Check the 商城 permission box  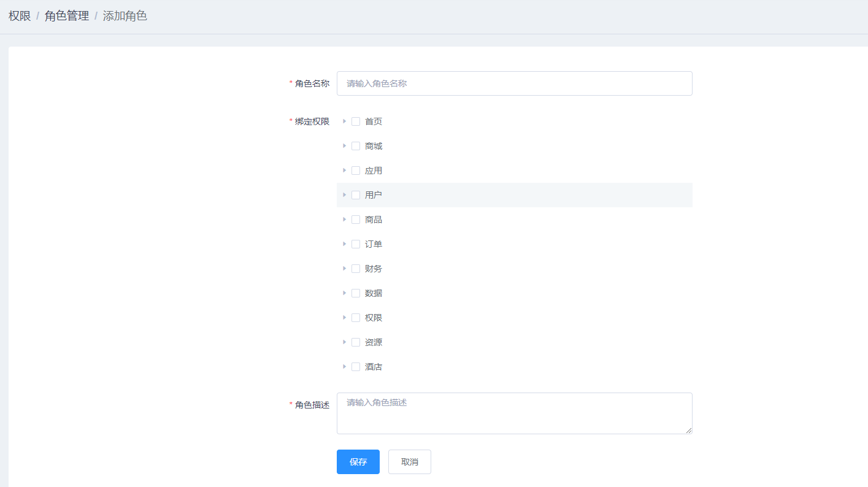(x=356, y=146)
